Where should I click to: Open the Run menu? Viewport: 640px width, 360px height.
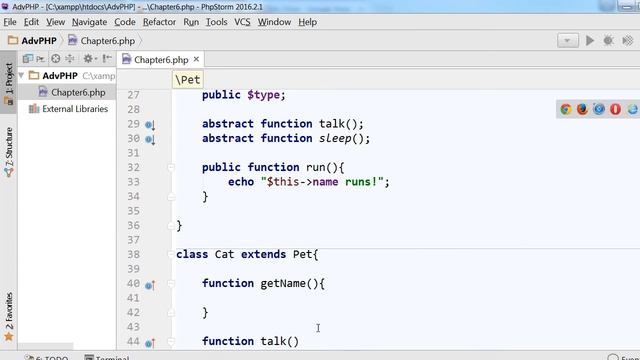pyautogui.click(x=191, y=22)
